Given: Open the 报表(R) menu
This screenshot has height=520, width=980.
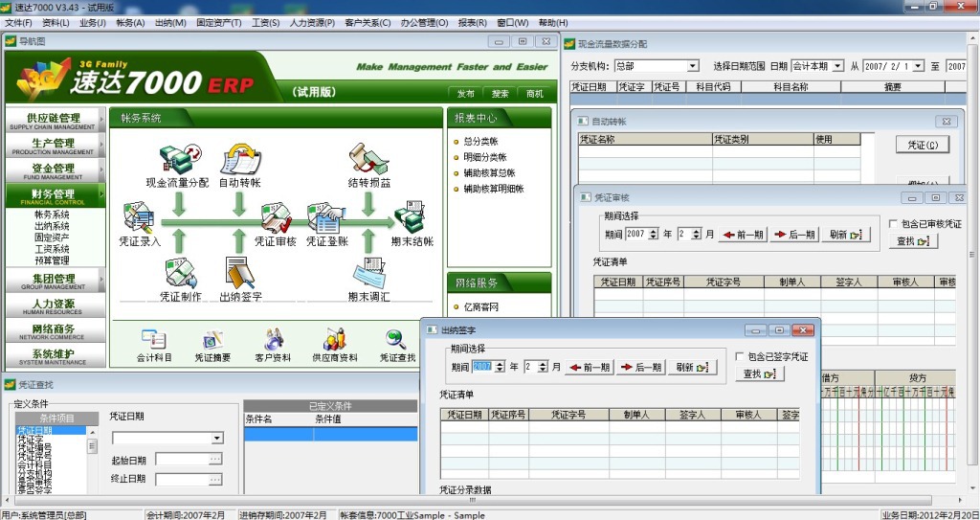Looking at the screenshot, I should click(472, 23).
